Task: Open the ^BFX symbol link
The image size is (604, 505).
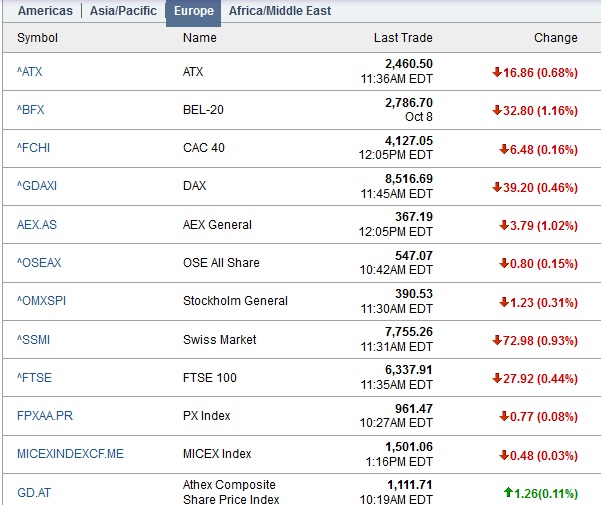Action: tap(30, 110)
